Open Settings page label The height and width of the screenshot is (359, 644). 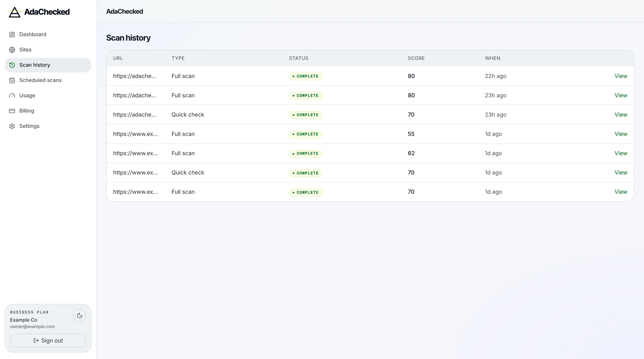tap(29, 126)
